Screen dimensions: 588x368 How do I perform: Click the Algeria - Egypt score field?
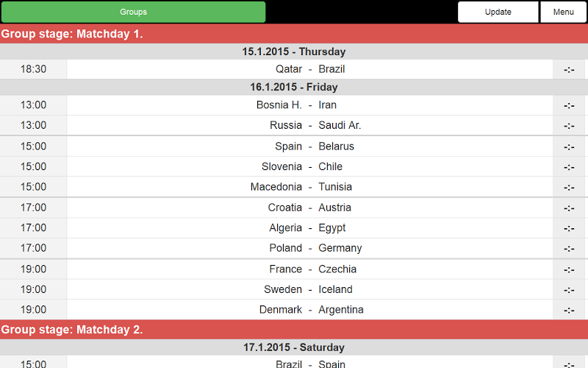tap(569, 228)
